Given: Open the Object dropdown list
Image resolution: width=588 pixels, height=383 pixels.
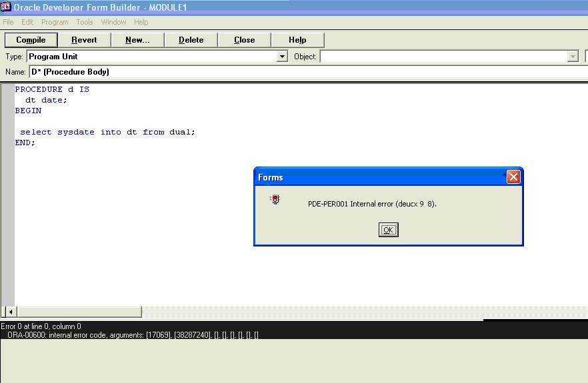Looking at the screenshot, I should point(572,57).
